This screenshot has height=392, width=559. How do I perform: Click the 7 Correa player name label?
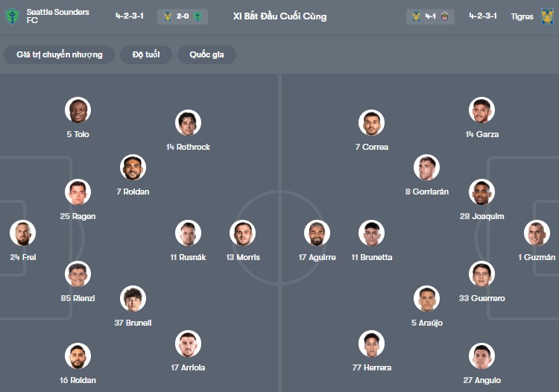pos(372,147)
